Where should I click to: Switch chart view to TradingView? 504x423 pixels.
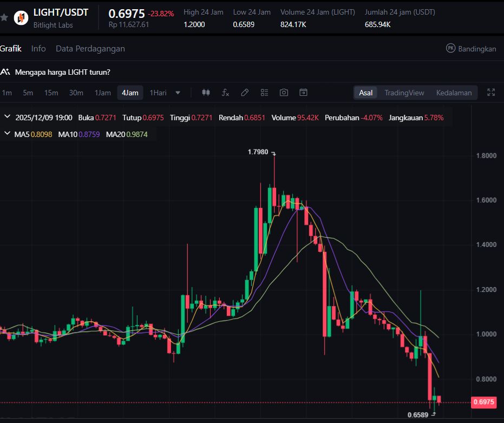(404, 93)
